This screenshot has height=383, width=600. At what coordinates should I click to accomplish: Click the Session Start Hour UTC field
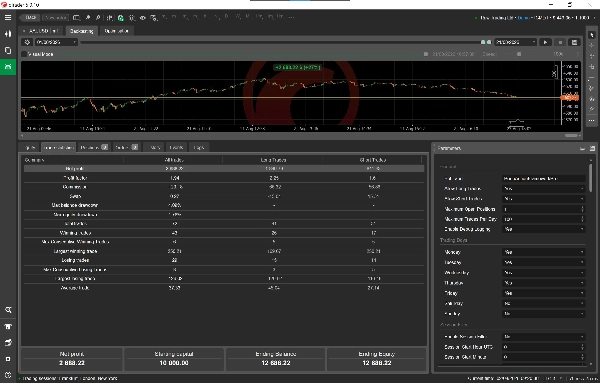tap(543, 347)
